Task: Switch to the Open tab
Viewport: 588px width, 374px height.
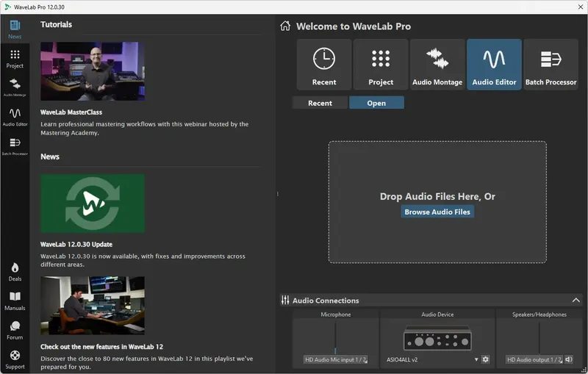Action: (x=376, y=103)
